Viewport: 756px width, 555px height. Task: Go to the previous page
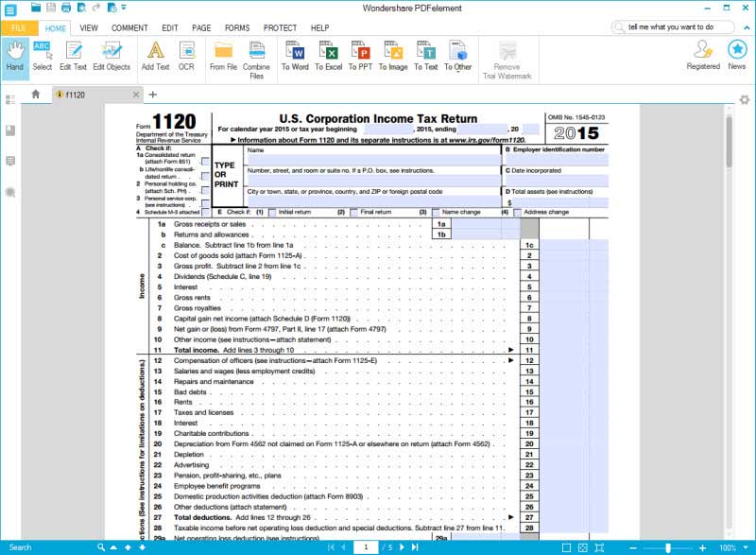point(344,547)
